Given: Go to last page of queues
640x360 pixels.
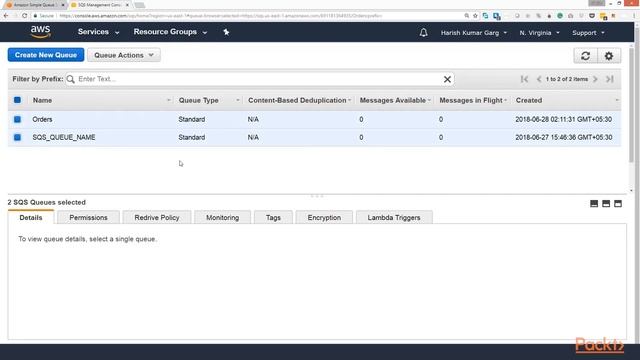Looking at the screenshot, I should (610, 79).
